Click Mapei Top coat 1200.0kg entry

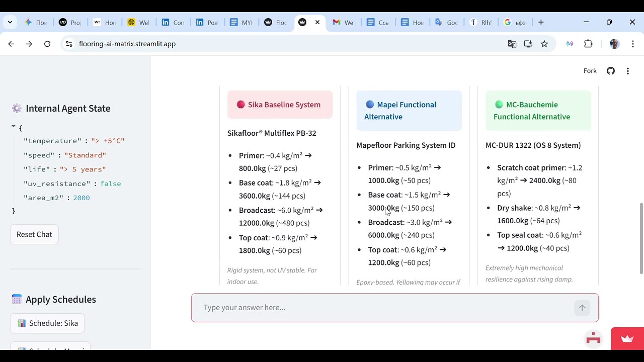click(x=407, y=256)
